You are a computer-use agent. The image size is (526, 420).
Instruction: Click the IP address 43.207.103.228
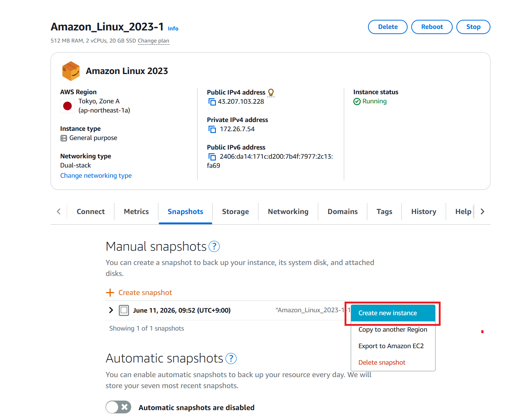241,102
